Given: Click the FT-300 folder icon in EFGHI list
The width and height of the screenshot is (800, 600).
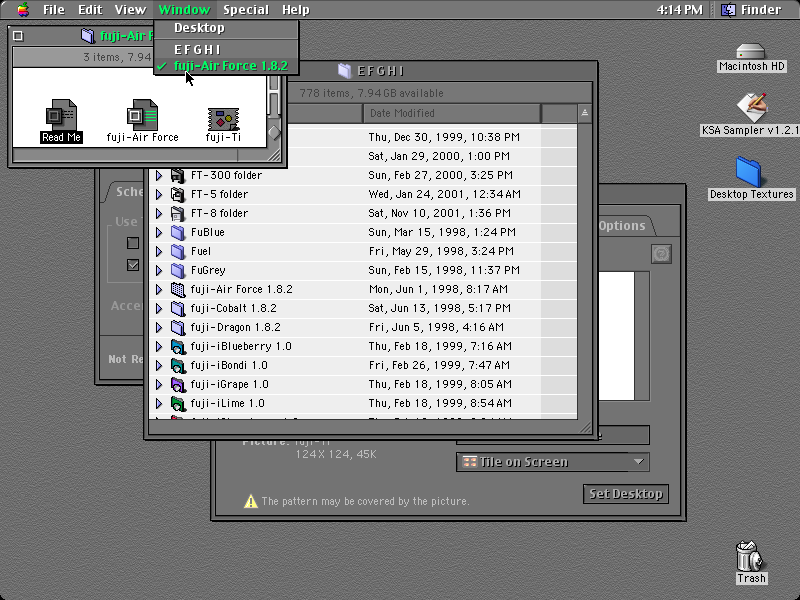Looking at the screenshot, I should tap(178, 176).
